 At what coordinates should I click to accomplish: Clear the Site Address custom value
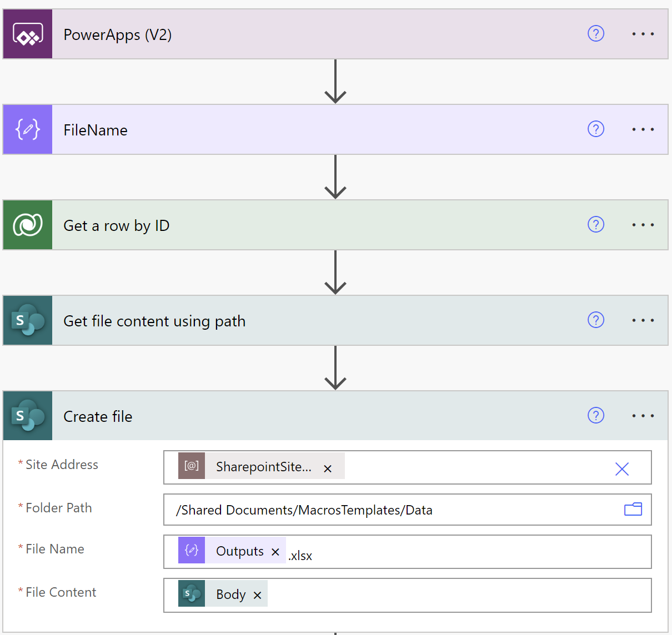[x=621, y=469]
